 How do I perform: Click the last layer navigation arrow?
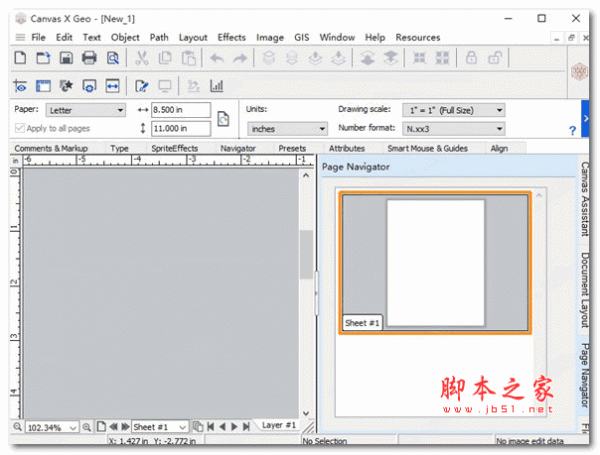tap(246, 426)
